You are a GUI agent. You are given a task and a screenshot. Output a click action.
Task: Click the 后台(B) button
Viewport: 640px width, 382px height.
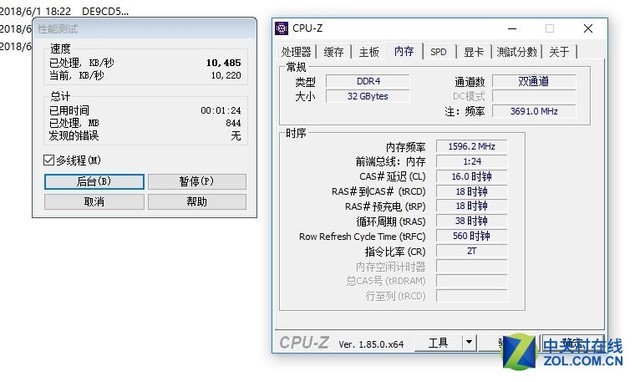click(x=94, y=182)
